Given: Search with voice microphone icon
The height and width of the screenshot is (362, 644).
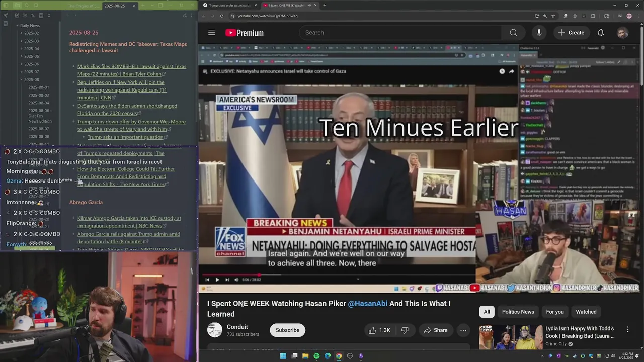Looking at the screenshot, I should (539, 33).
